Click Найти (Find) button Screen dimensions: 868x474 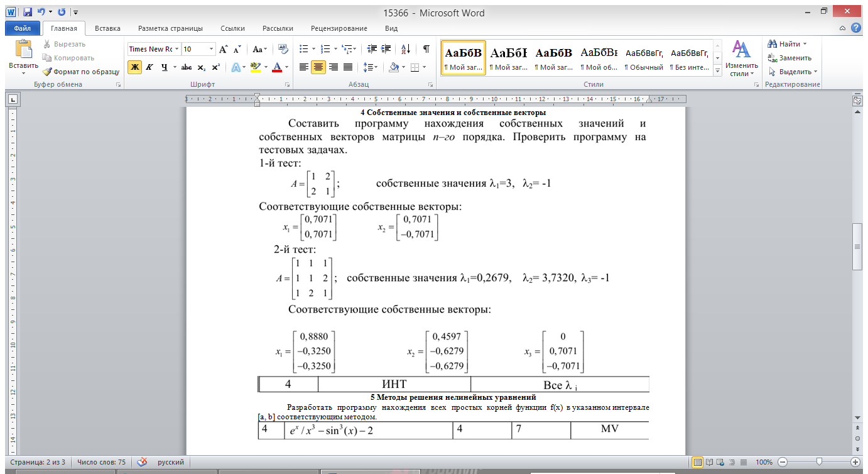pos(788,44)
